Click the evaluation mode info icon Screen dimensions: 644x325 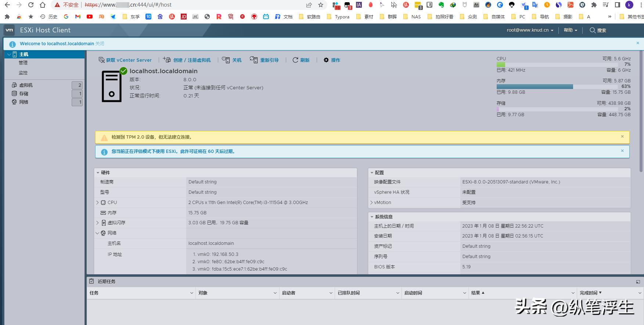coord(104,152)
